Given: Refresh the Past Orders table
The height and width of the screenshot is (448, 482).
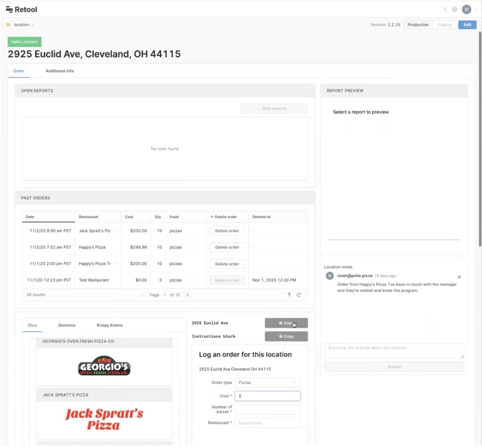Looking at the screenshot, I should pos(299,295).
